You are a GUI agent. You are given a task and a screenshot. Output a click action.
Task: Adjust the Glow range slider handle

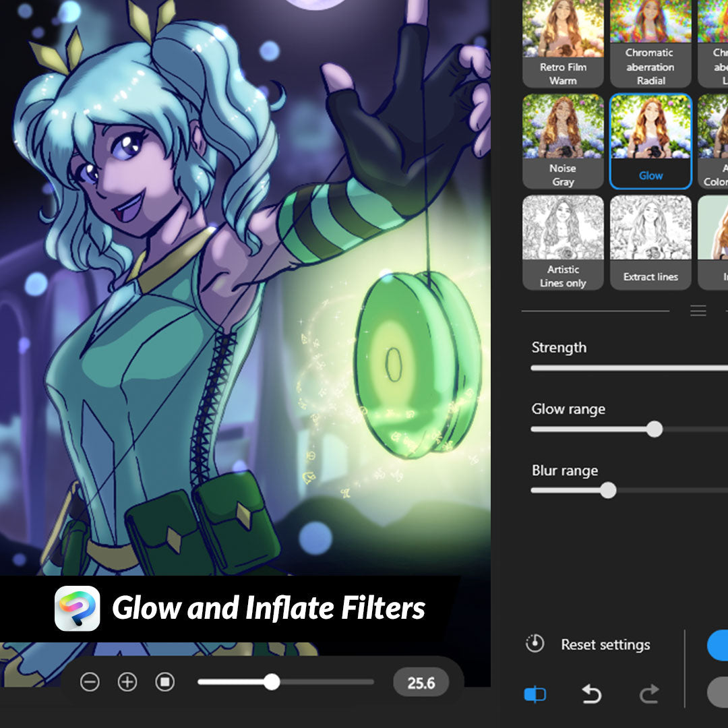tap(654, 429)
